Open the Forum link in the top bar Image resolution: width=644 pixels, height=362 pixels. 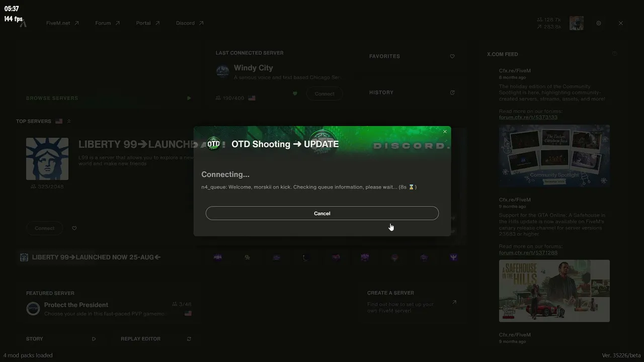(107, 23)
